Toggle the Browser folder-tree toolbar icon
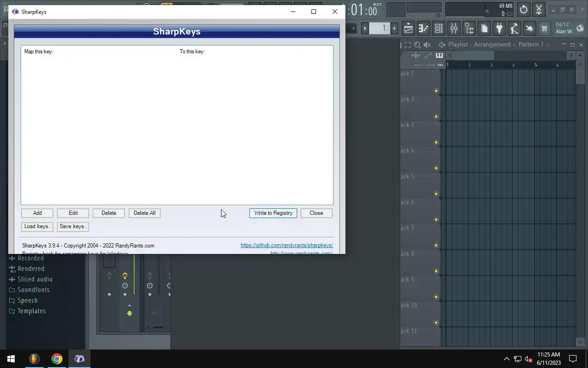This screenshot has width=588, height=368. (469, 29)
